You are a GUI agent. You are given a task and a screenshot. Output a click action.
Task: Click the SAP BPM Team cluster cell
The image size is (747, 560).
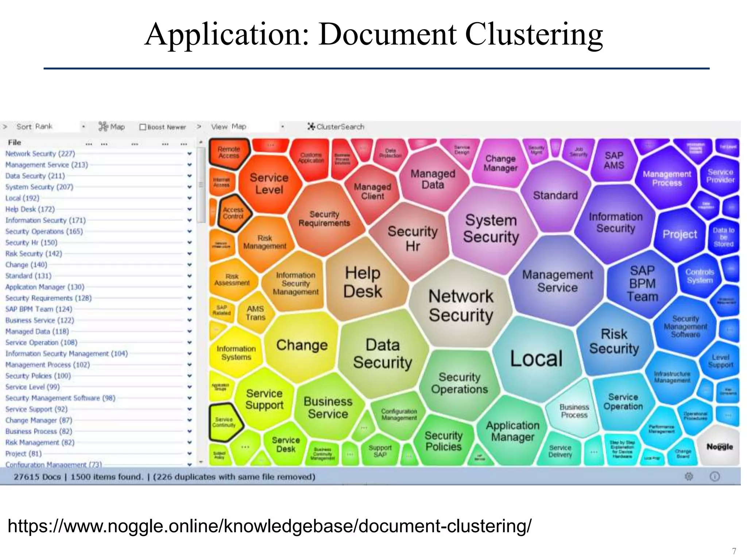642,284
